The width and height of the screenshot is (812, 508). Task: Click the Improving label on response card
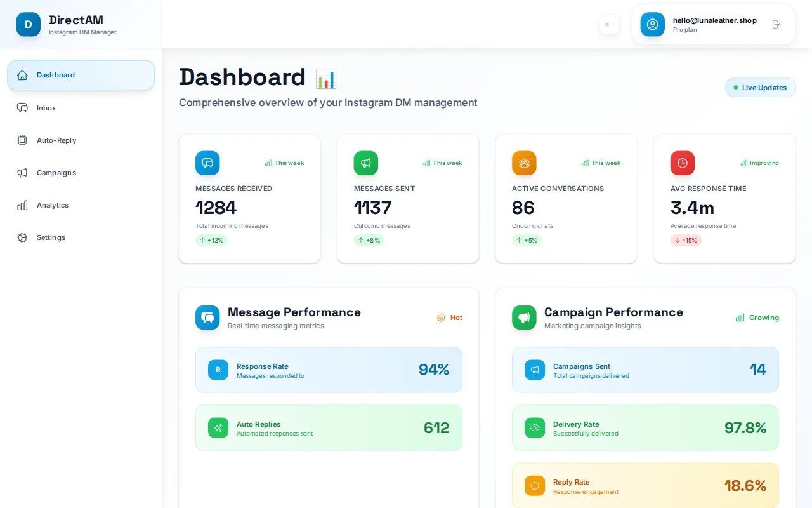pyautogui.click(x=760, y=163)
